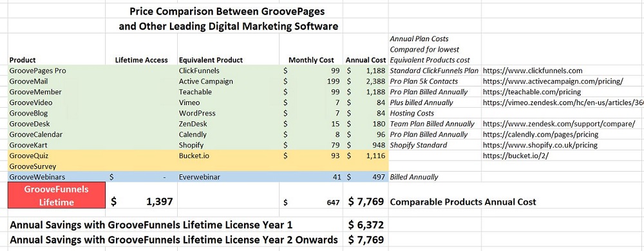
Task: Click the Everwebinar cell
Action: (228, 177)
